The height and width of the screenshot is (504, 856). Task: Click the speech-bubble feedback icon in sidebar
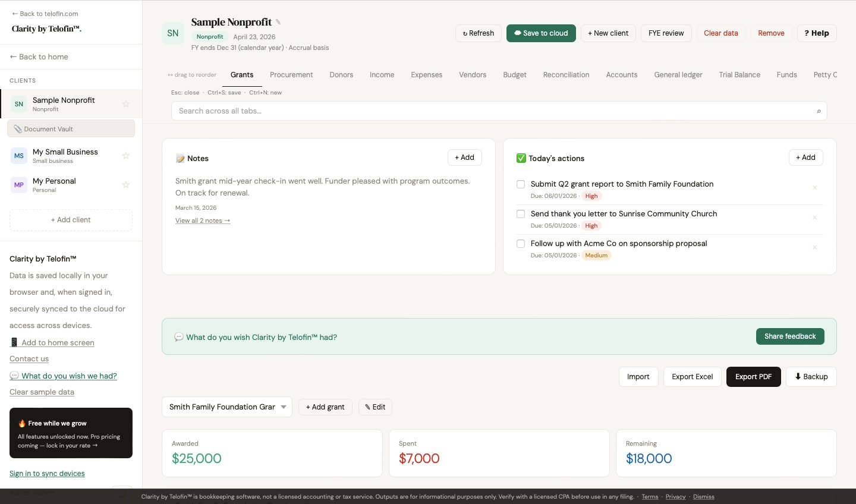point(13,376)
